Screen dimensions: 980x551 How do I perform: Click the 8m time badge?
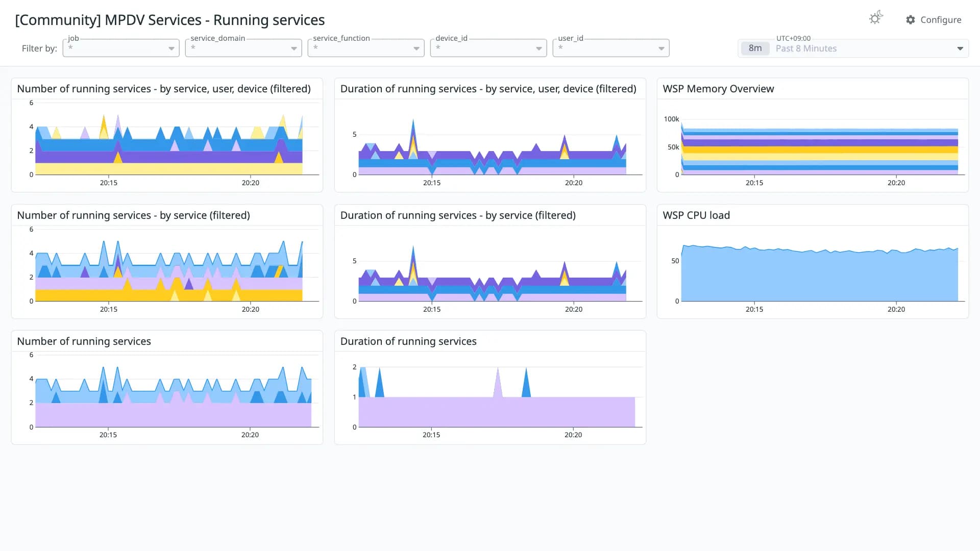pyautogui.click(x=755, y=48)
